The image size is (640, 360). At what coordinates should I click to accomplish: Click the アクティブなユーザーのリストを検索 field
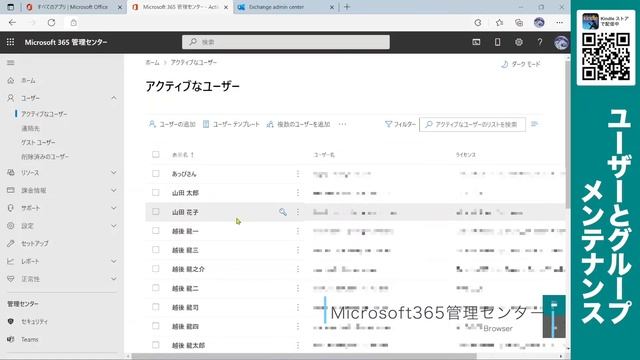(473, 124)
